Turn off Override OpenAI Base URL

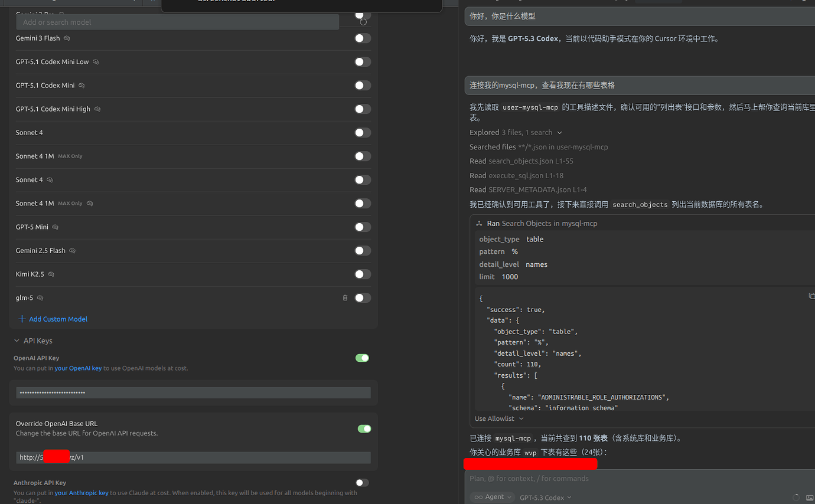[364, 428]
